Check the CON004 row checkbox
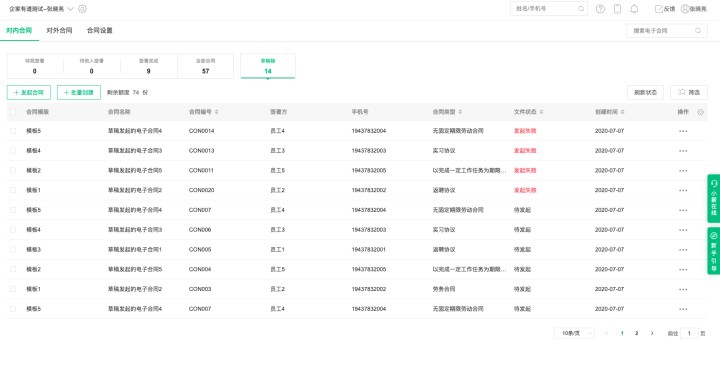This screenshot has height=375, width=720. pos(13,269)
